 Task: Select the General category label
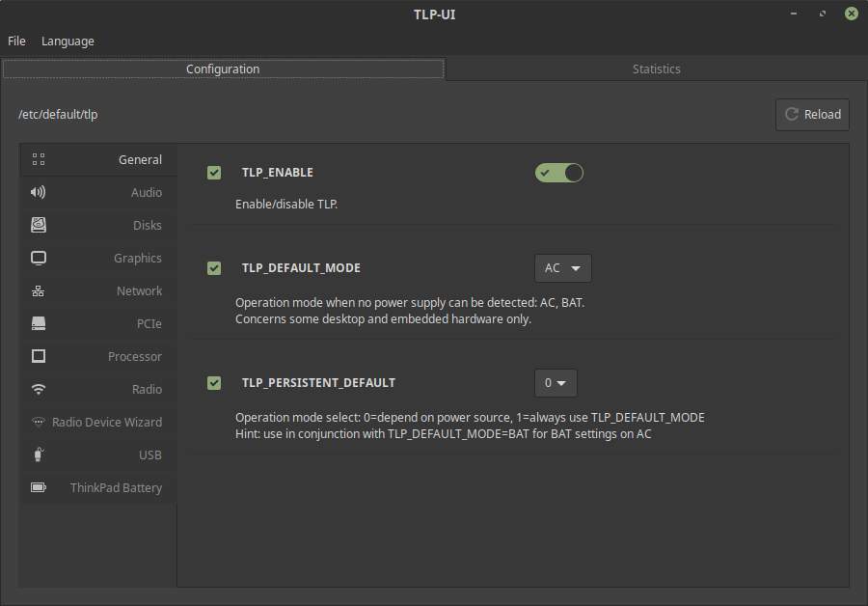pyautogui.click(x=140, y=159)
